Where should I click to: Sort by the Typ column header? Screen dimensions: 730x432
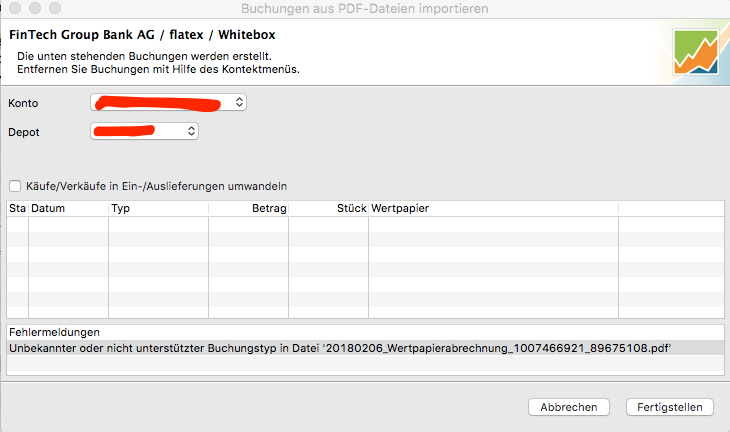(158, 208)
